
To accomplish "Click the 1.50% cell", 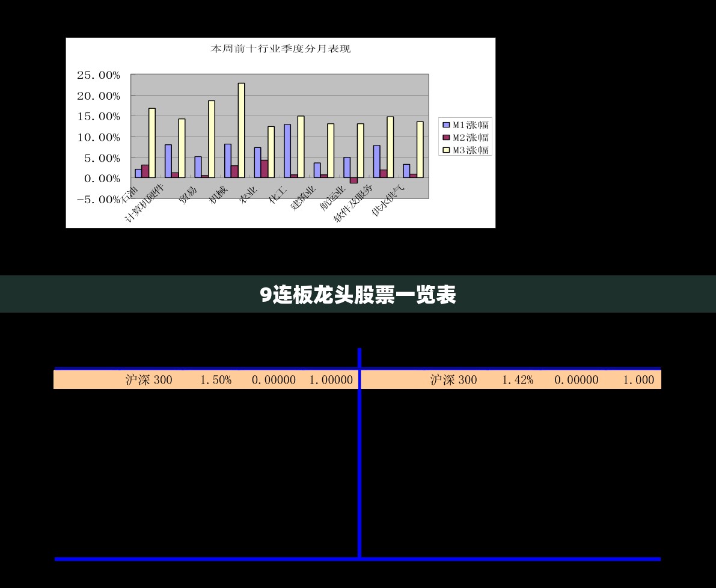I will click(216, 380).
